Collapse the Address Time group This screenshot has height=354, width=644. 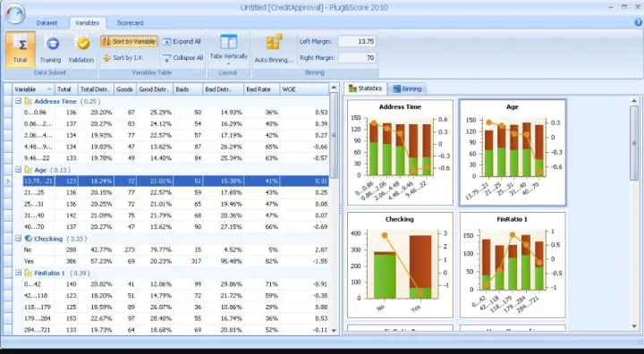(x=18, y=101)
